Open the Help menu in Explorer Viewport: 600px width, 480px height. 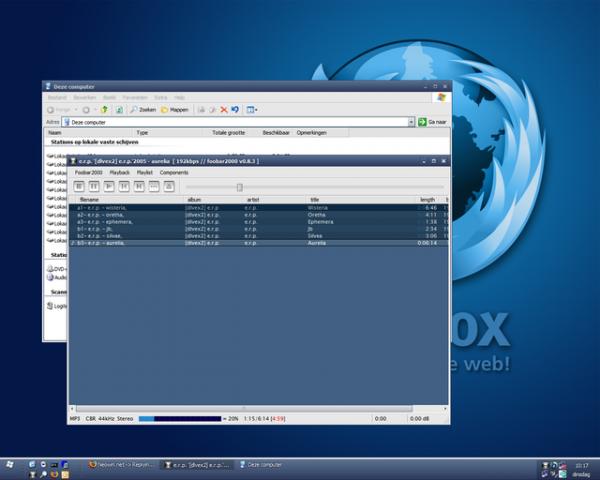pyautogui.click(x=179, y=98)
